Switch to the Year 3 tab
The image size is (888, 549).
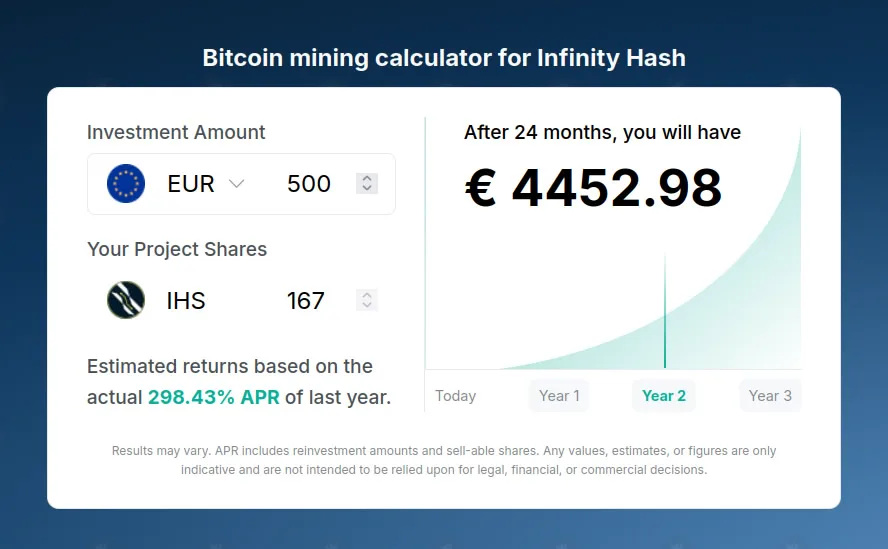(x=770, y=395)
